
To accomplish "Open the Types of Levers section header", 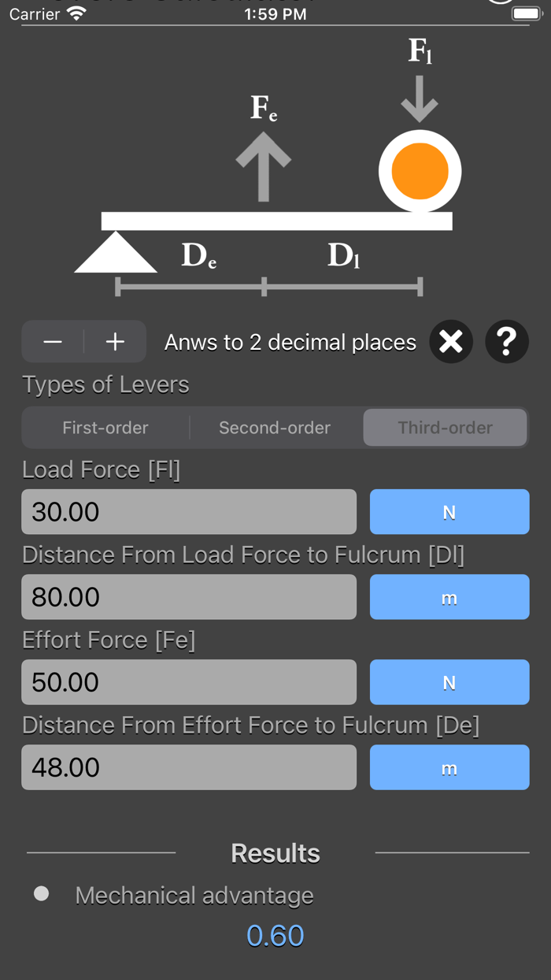I will tap(105, 384).
